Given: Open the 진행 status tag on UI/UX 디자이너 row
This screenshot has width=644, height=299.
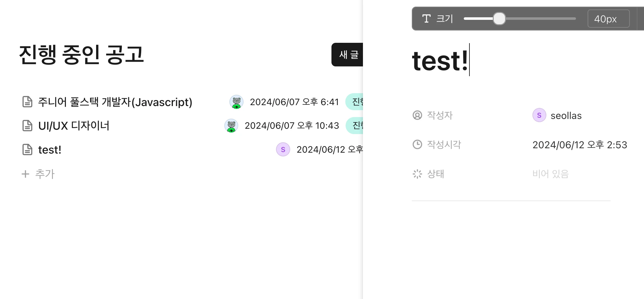Looking at the screenshot, I should (x=355, y=126).
